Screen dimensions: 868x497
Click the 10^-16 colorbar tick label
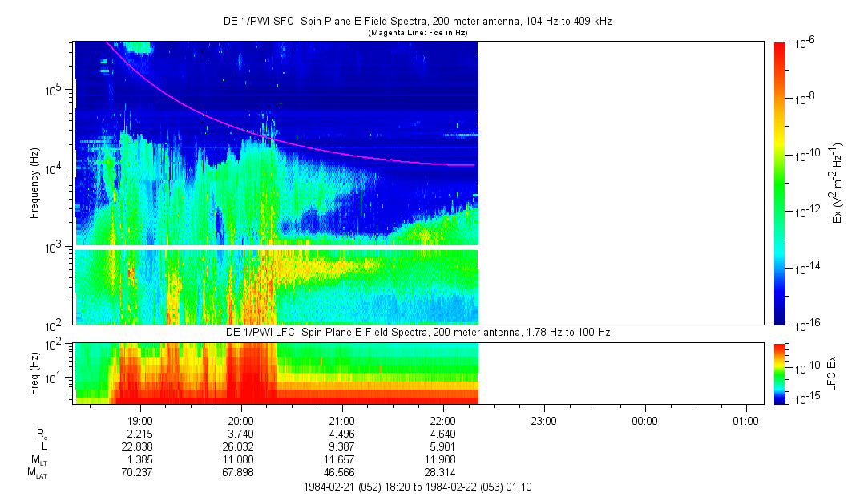pyautogui.click(x=806, y=325)
